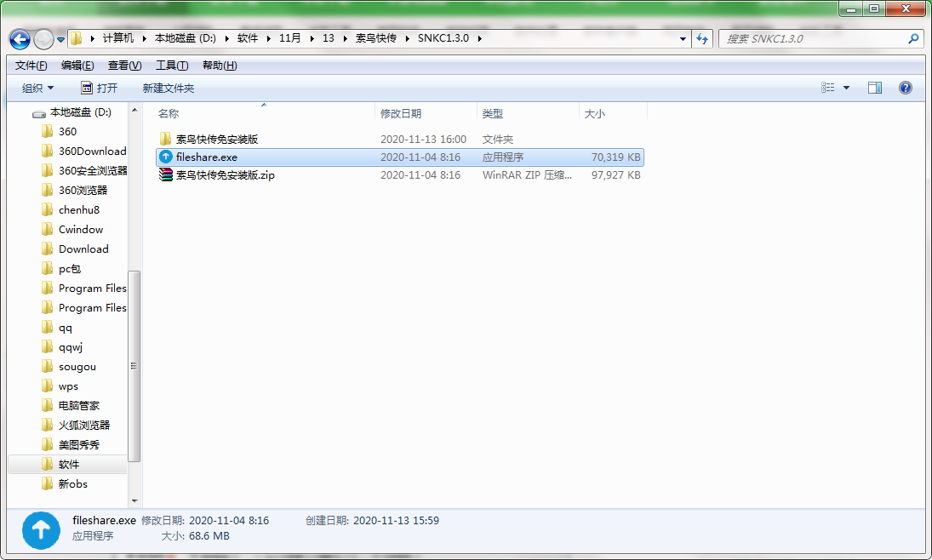The width and height of the screenshot is (932, 560).
Task: Click navigation pane scrollbar up arrow
Action: coord(134,110)
